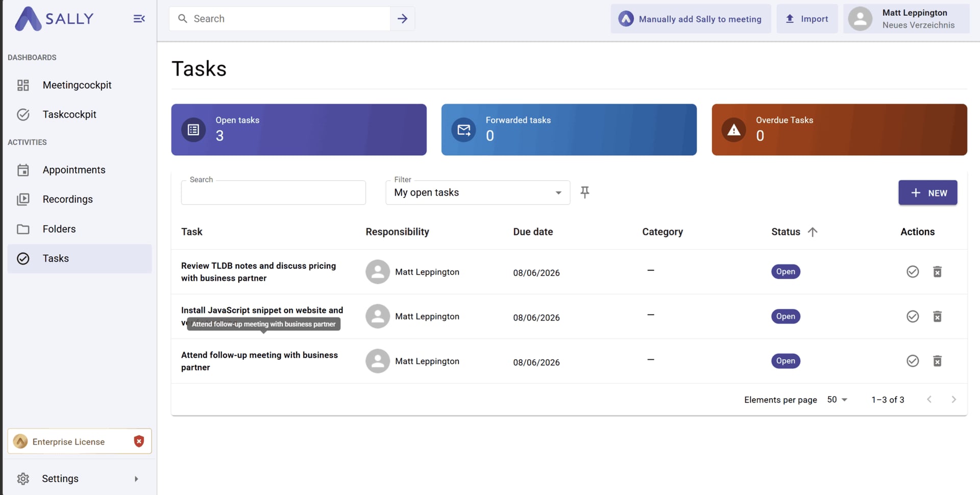Go to previous page of tasks
This screenshot has width=980, height=495.
tap(929, 400)
